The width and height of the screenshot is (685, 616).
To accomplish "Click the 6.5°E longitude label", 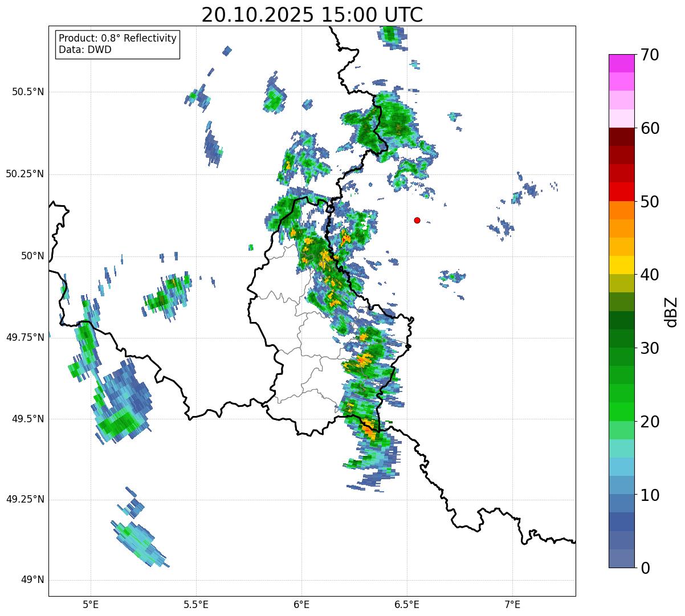I will 407,605.
